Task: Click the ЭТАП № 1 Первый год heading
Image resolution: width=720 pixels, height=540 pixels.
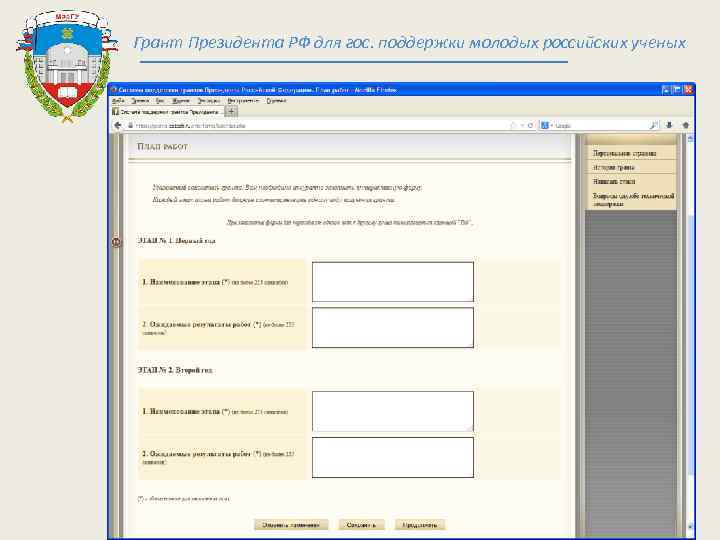Action: [176, 241]
